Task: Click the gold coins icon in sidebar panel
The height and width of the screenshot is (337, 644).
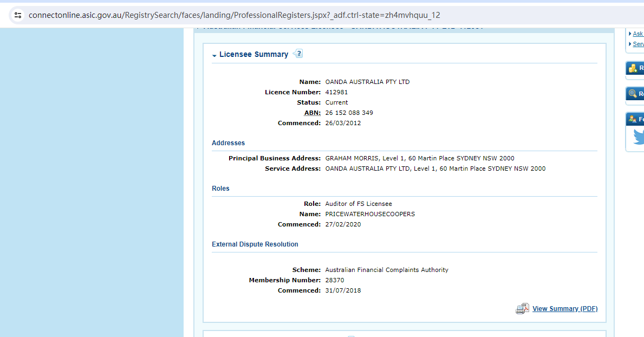Action: [x=633, y=68]
